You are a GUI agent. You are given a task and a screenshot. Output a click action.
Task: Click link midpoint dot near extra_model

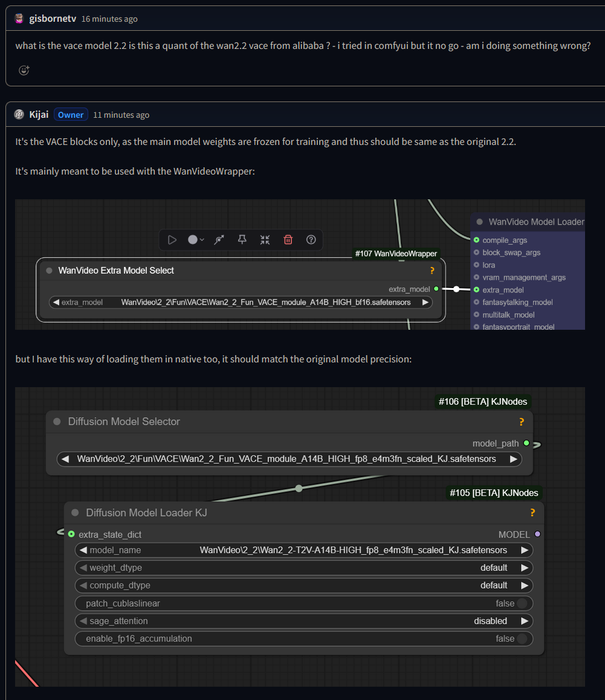point(456,289)
